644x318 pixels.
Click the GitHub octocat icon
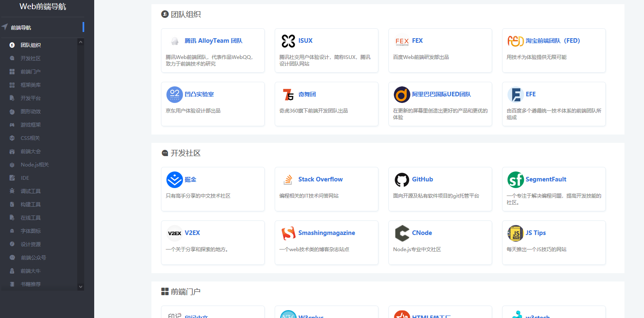(x=402, y=180)
